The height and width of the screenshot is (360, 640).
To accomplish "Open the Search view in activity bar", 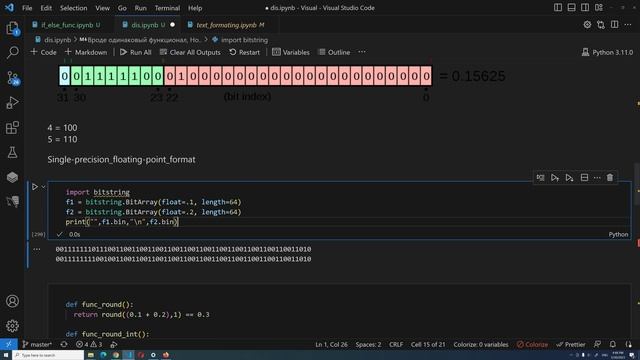I will 12,52.
